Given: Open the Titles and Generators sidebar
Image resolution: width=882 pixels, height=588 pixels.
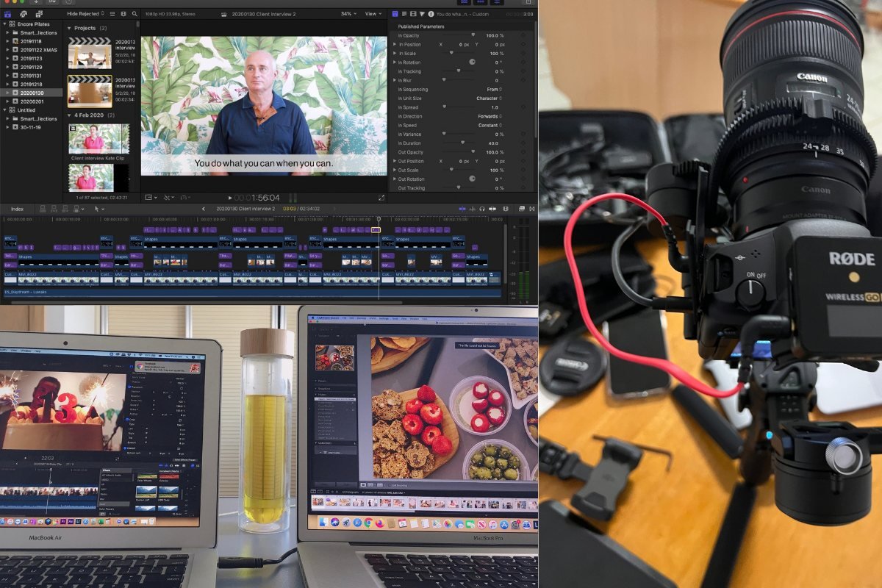Looking at the screenshot, I should 39,14.
